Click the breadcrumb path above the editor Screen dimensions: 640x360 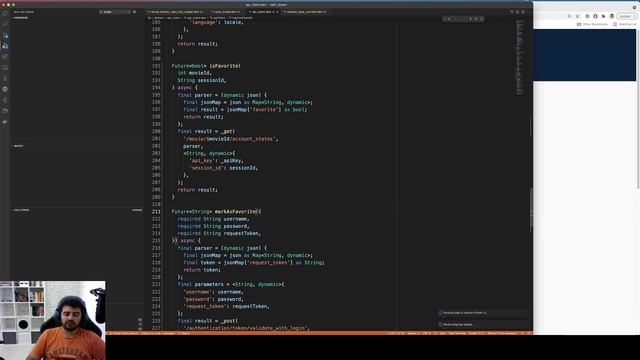200,18
